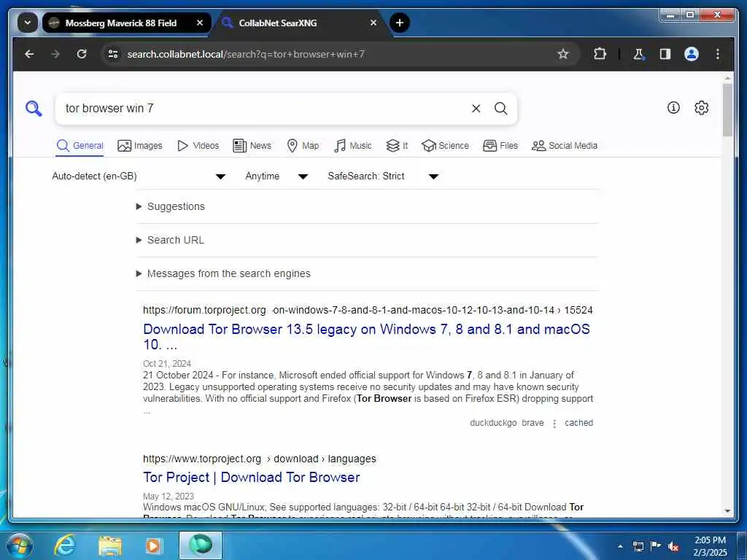Close the Mossberg Maverick 88 Field tab
The image size is (747, 560).
coord(200,23)
